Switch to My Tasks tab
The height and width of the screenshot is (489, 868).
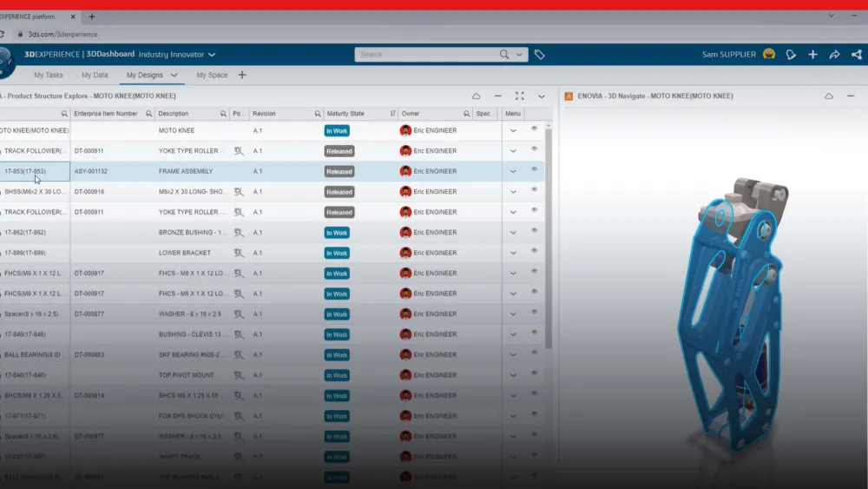tap(49, 75)
